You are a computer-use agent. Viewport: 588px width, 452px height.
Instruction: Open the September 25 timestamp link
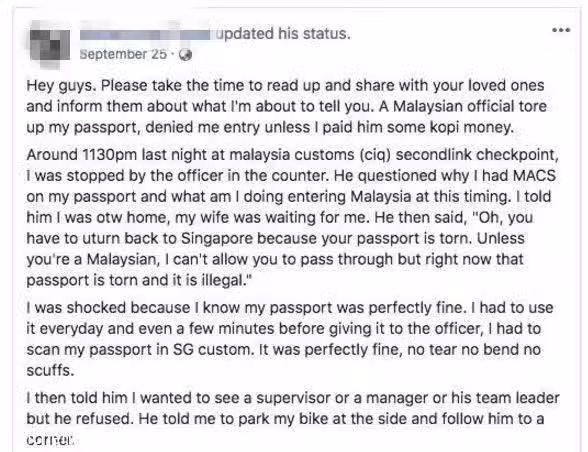[x=123, y=54]
